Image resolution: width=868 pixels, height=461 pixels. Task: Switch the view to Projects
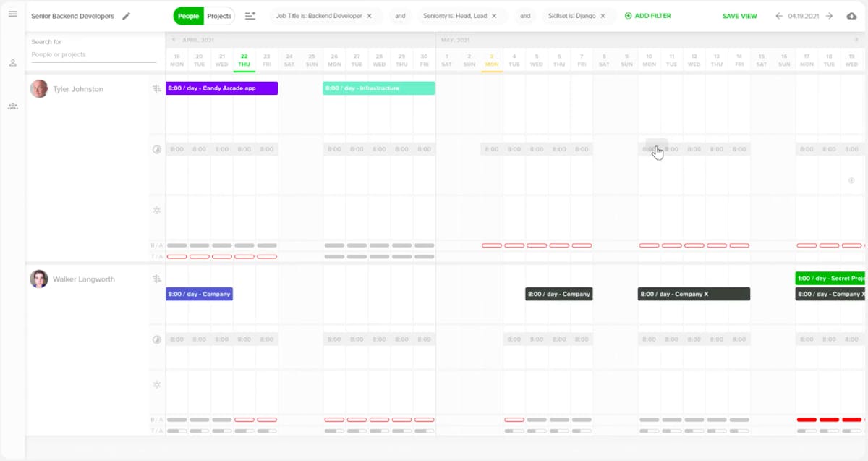point(219,15)
